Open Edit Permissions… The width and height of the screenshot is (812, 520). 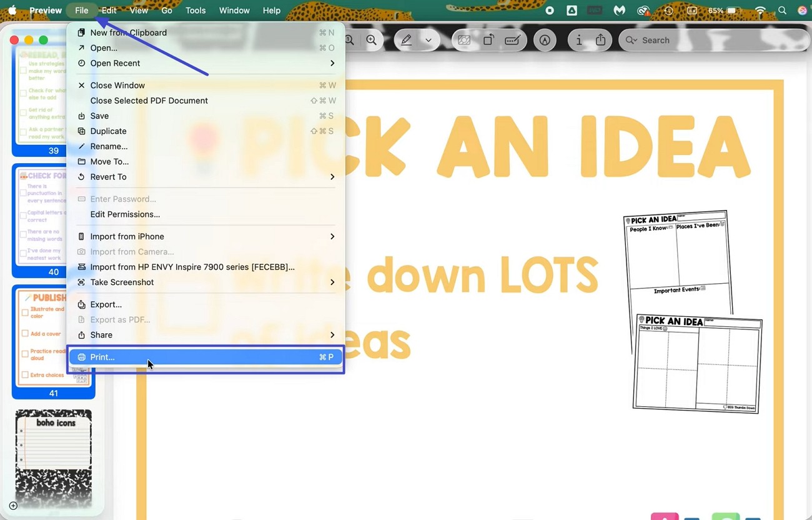(x=205, y=214)
